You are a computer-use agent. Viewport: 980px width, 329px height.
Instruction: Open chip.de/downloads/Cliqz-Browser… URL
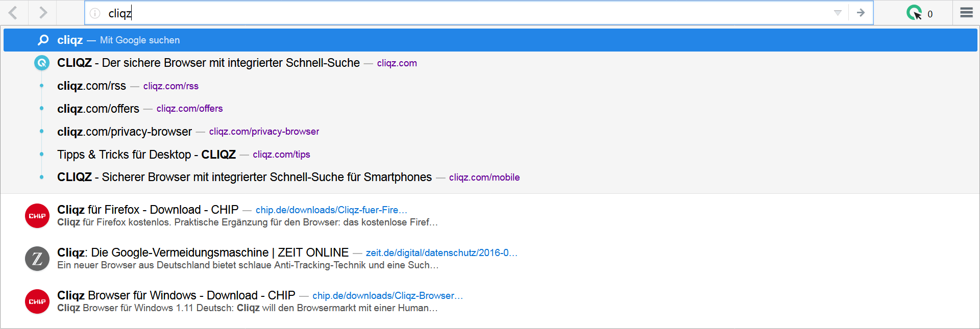[387, 296]
